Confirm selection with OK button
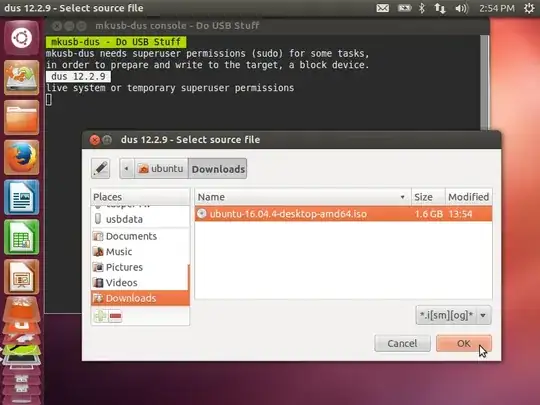Screen dimensions: 540x405 point(464,343)
